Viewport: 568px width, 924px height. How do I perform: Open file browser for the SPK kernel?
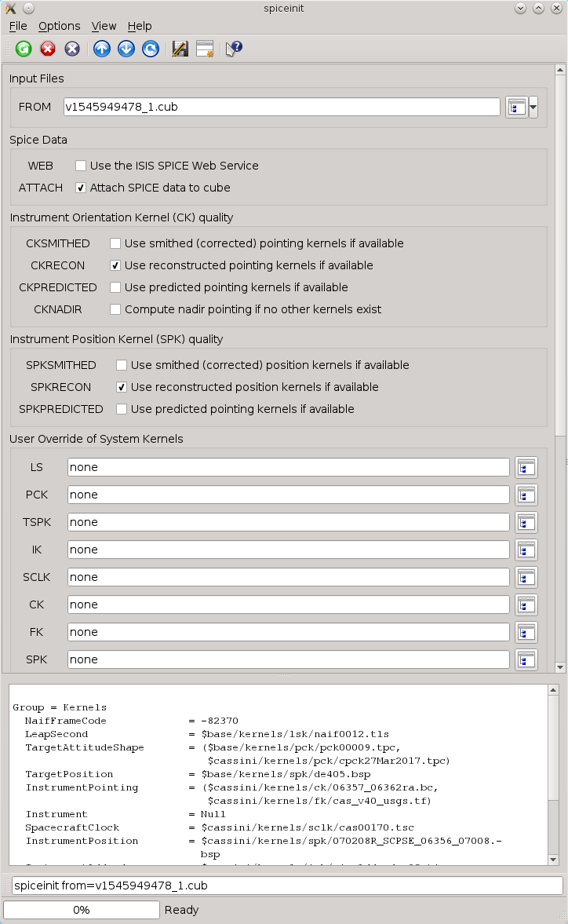526,659
